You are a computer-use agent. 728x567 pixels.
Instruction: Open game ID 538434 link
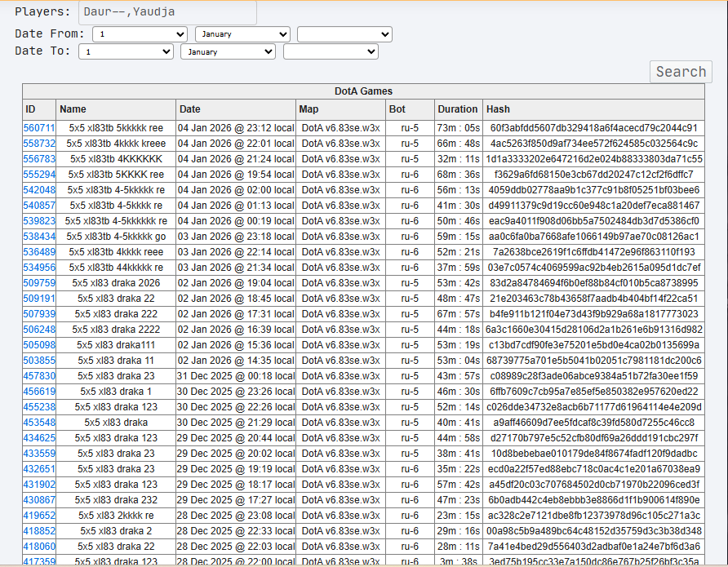click(x=39, y=237)
